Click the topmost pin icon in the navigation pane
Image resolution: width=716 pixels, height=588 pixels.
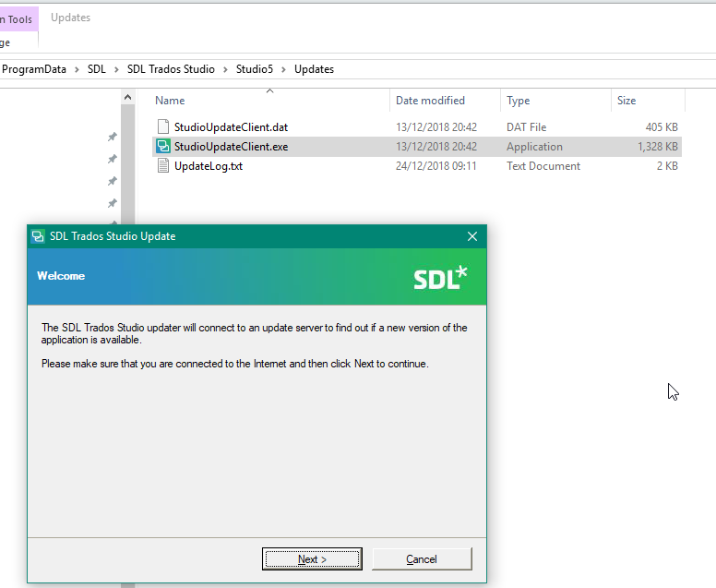(113, 137)
